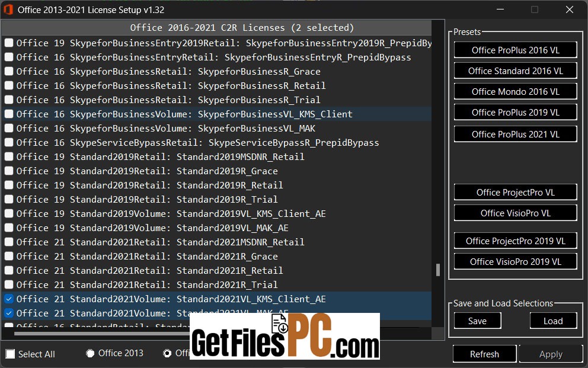Click the horizontal scrollbar thumb
Viewport: 588px width, 368px height.
[102, 333]
